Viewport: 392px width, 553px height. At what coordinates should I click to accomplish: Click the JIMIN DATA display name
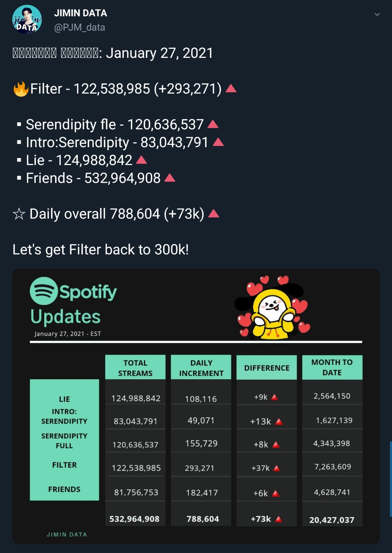[80, 13]
